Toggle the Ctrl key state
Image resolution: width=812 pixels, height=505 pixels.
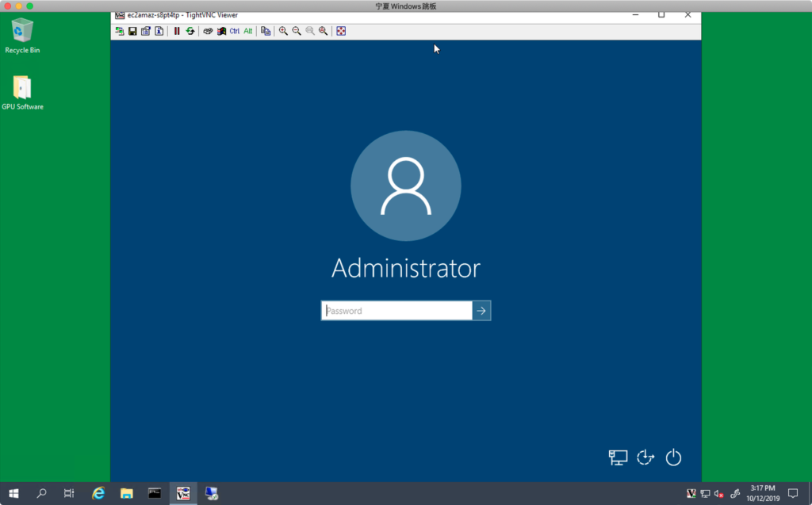235,31
